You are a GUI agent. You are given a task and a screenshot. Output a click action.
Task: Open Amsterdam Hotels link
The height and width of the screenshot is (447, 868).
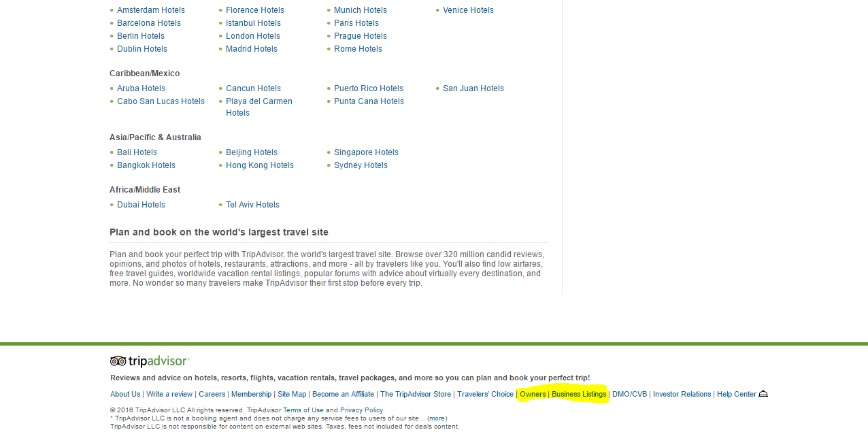(x=151, y=10)
